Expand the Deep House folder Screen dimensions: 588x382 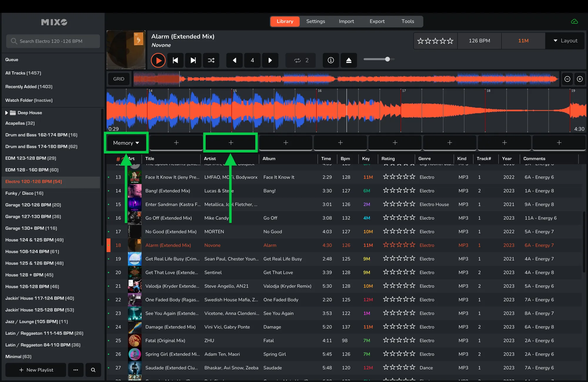(x=6, y=113)
